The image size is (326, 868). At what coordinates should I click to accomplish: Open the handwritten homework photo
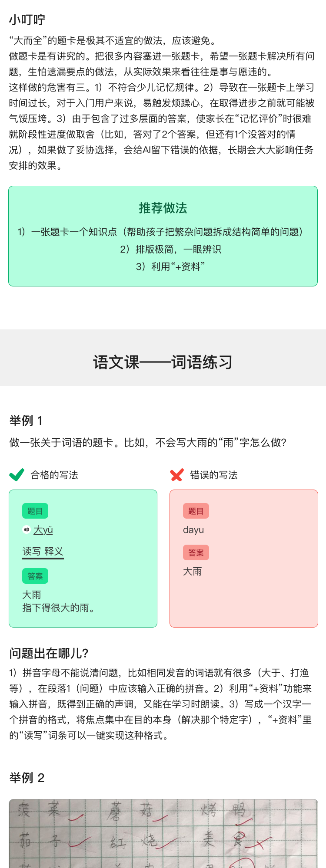point(163,833)
